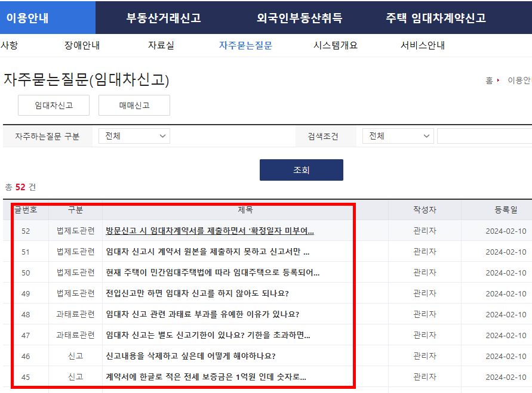The width and height of the screenshot is (532, 393).
Task: Open the 자주하는질문 구분 dropdown
Action: [x=134, y=135]
